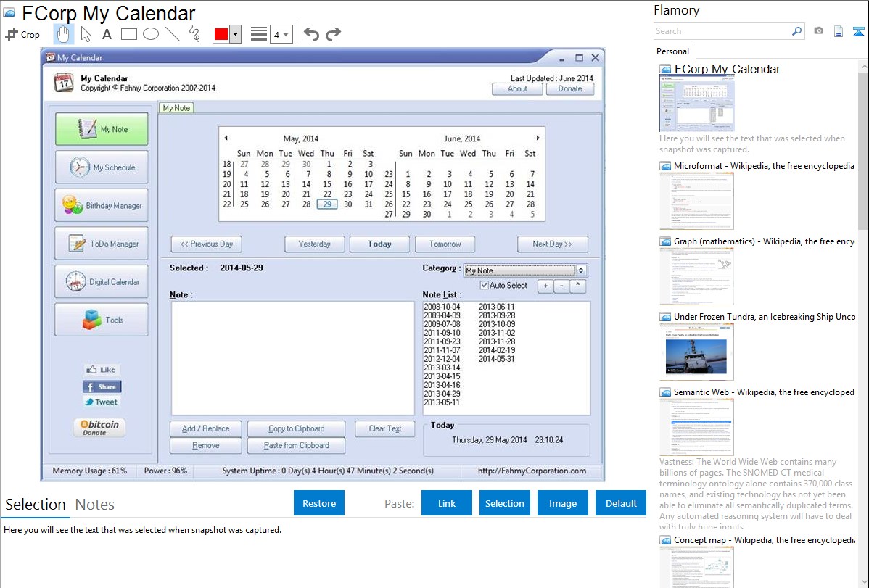Click the Tomorrow button
Image resolution: width=869 pixels, height=588 pixels.
point(445,244)
